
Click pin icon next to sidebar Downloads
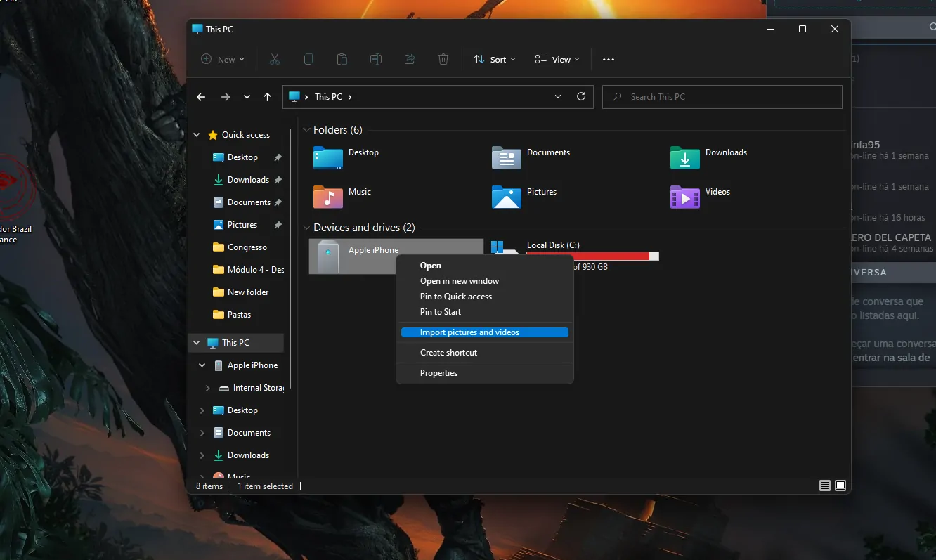[x=278, y=180]
